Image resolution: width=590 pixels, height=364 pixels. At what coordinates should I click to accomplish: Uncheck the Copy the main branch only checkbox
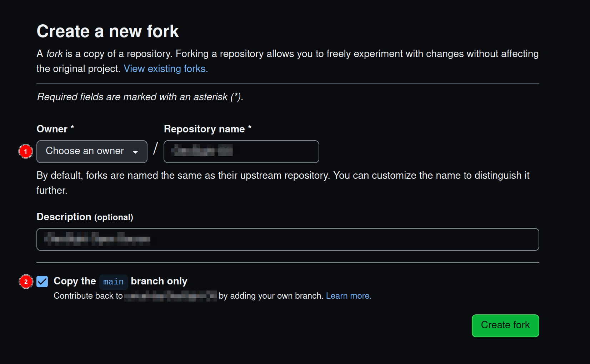[42, 282]
